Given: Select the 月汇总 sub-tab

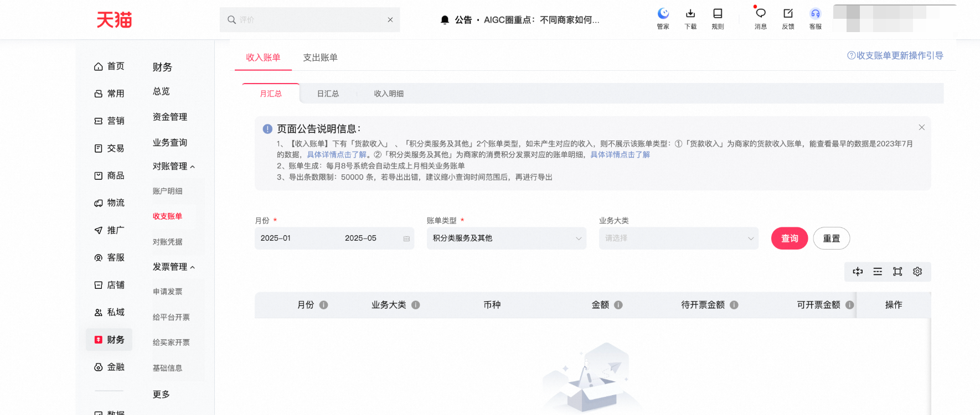Looking at the screenshot, I should click(x=271, y=94).
